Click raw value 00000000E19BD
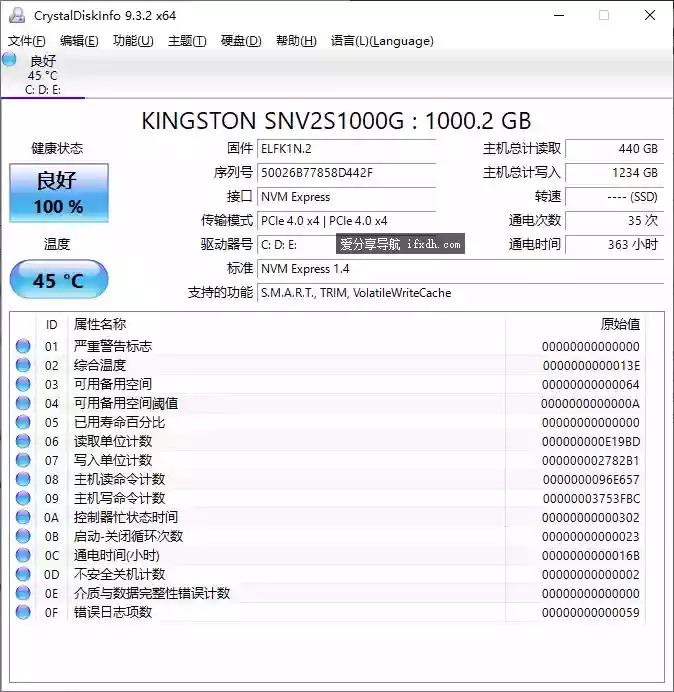Image resolution: width=674 pixels, height=692 pixels. coord(591,442)
